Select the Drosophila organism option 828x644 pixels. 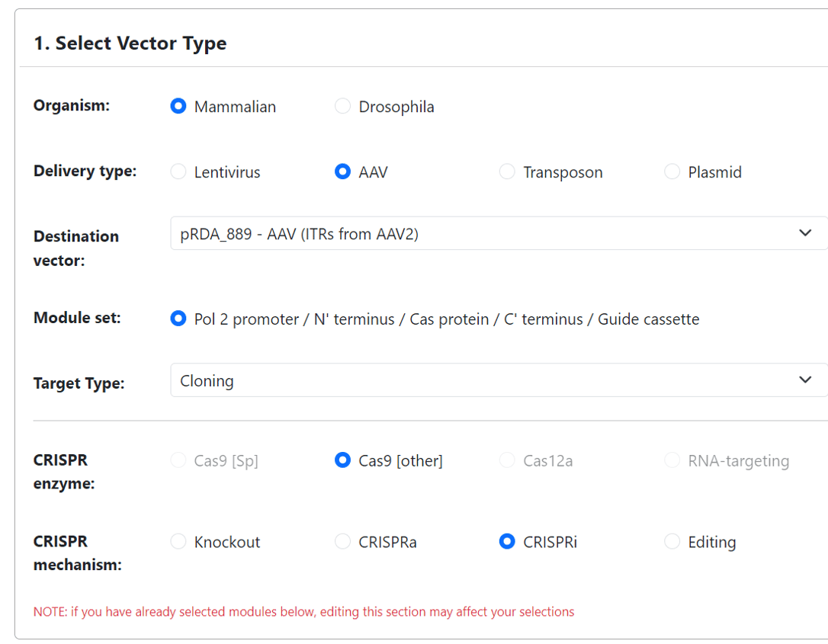pos(342,107)
